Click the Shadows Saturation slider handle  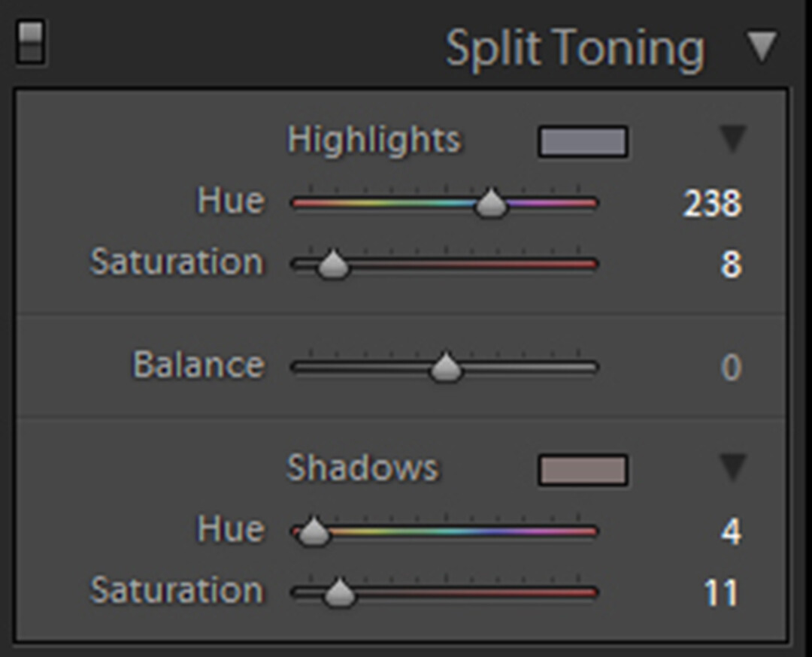(339, 593)
